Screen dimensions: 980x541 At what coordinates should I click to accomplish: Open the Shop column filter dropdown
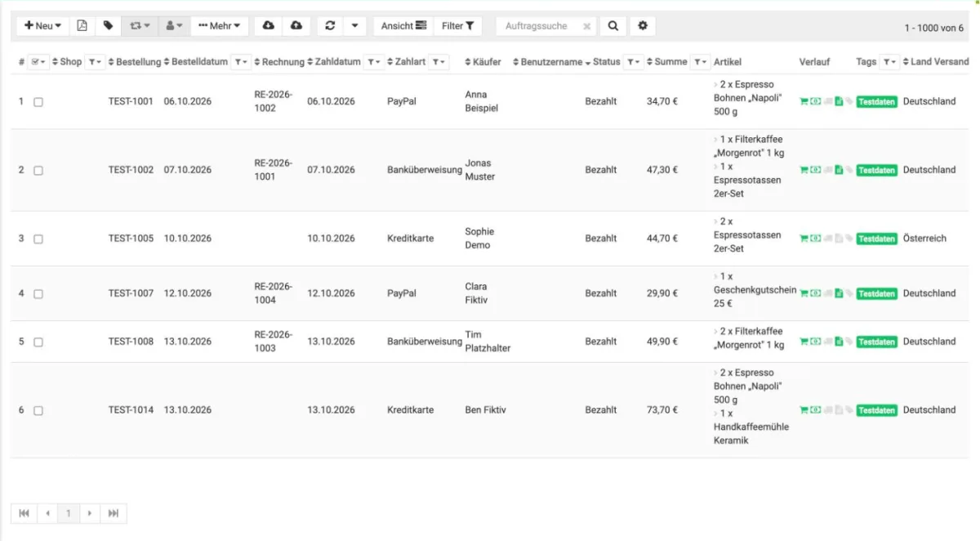(96, 61)
